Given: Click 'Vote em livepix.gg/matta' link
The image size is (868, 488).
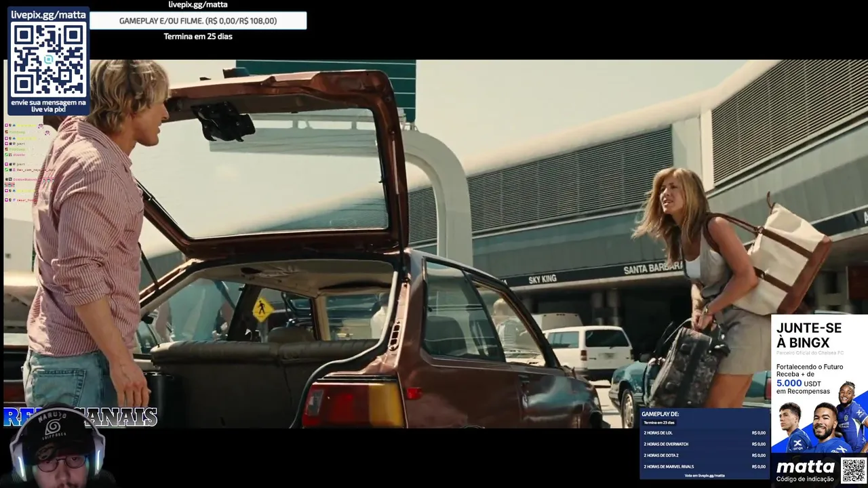Looking at the screenshot, I should (x=704, y=476).
